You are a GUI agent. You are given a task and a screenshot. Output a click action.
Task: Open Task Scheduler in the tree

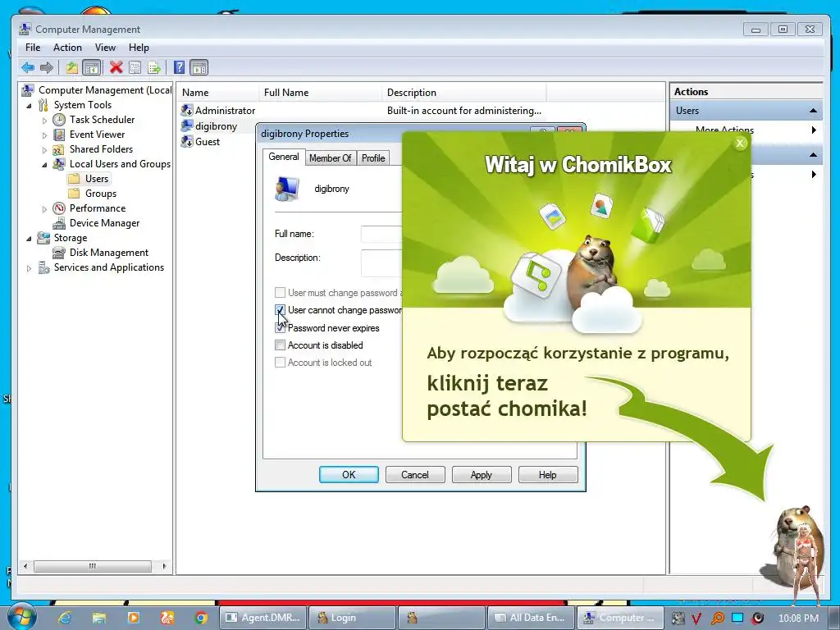click(x=102, y=120)
